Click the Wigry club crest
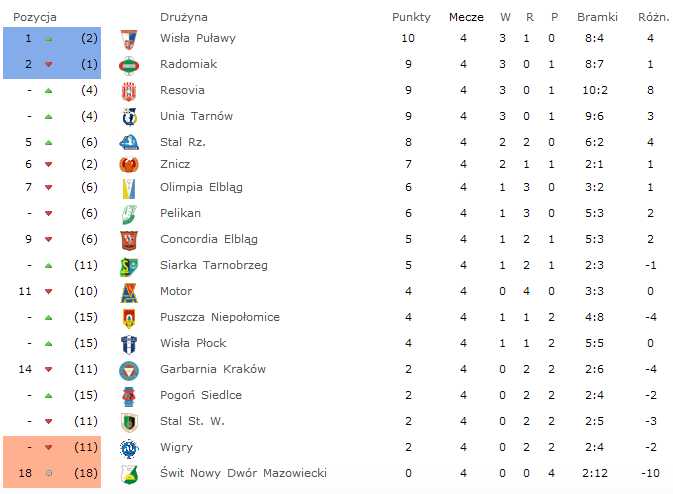Viewport: 673px width, 494px height. 129,449
